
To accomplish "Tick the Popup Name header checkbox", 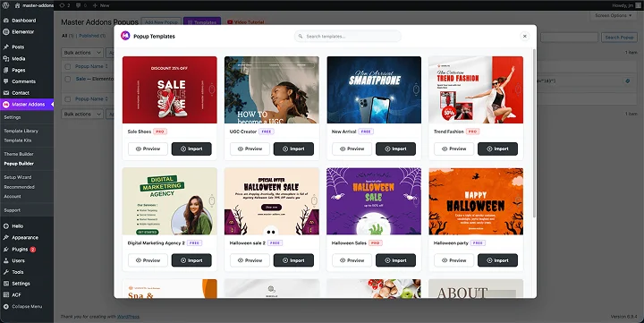I will 68,66.
